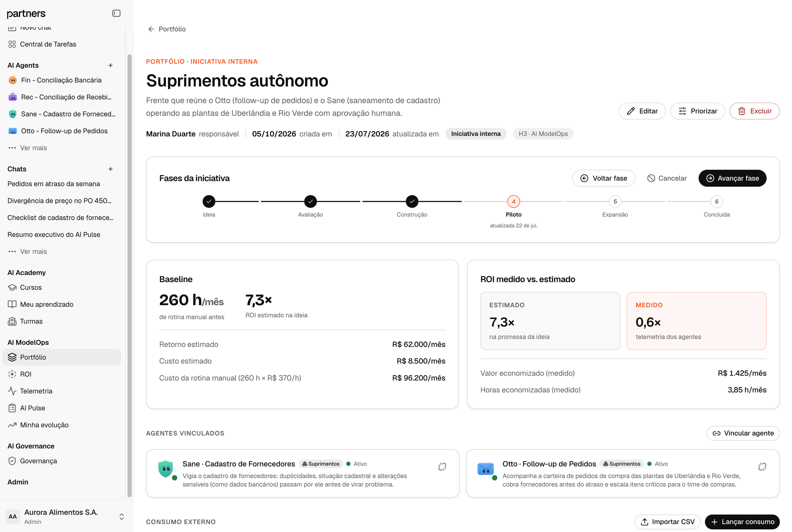Open Telemetria page
The image size is (792, 532).
click(61, 391)
